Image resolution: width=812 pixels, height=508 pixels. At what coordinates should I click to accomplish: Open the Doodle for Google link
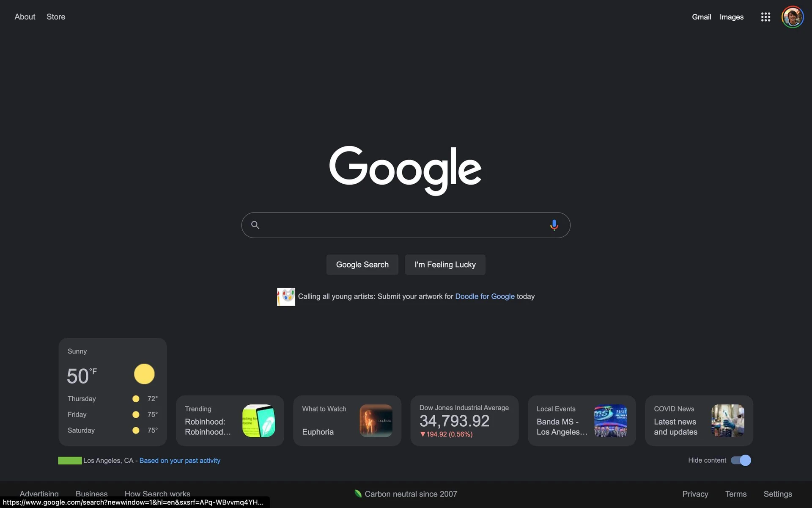coord(485,296)
